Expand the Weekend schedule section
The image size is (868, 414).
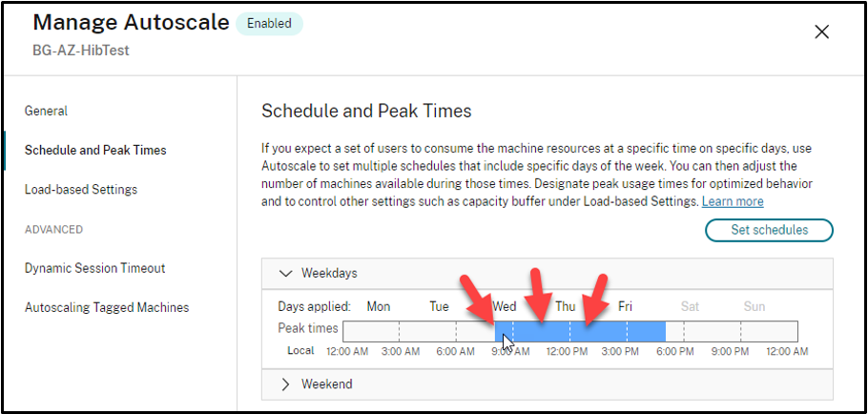[x=286, y=384]
